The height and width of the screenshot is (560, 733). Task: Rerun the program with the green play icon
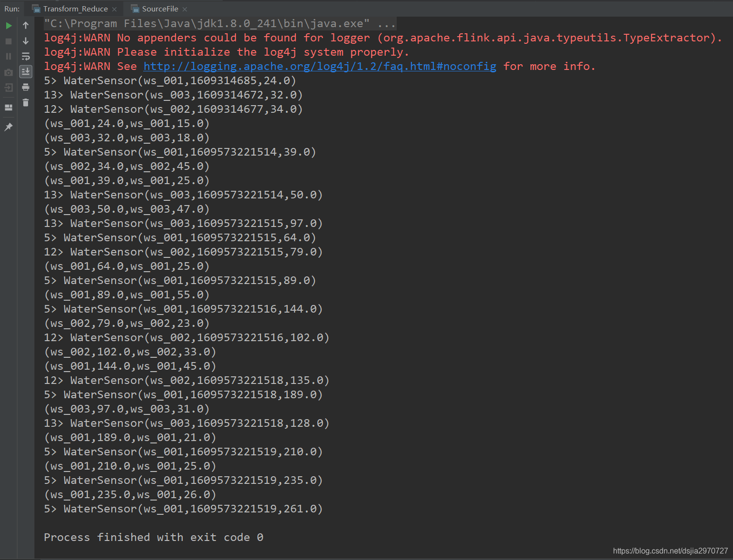coord(9,26)
